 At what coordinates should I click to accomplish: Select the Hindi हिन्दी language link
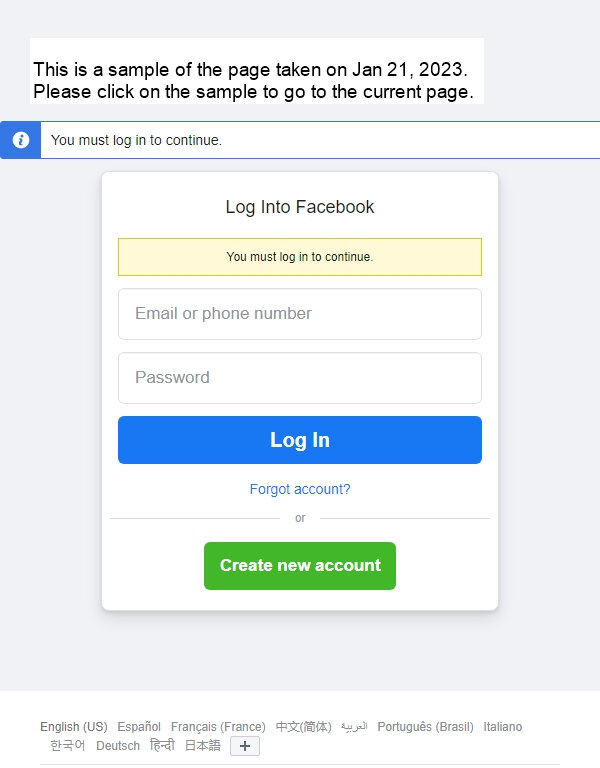point(162,745)
